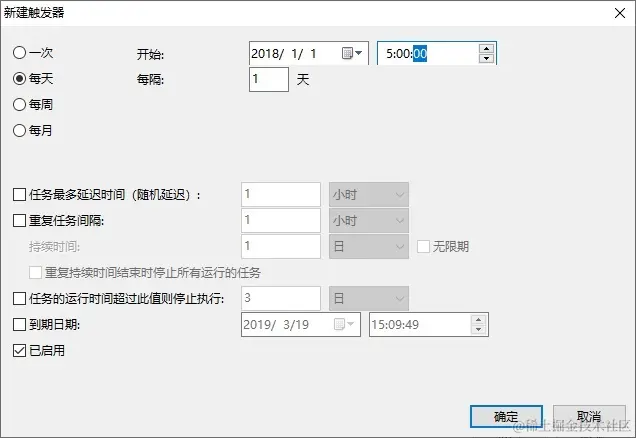This screenshot has height=438, width=636.
Task: Click the 15:09:49 expiry time field
Action: coord(429,324)
